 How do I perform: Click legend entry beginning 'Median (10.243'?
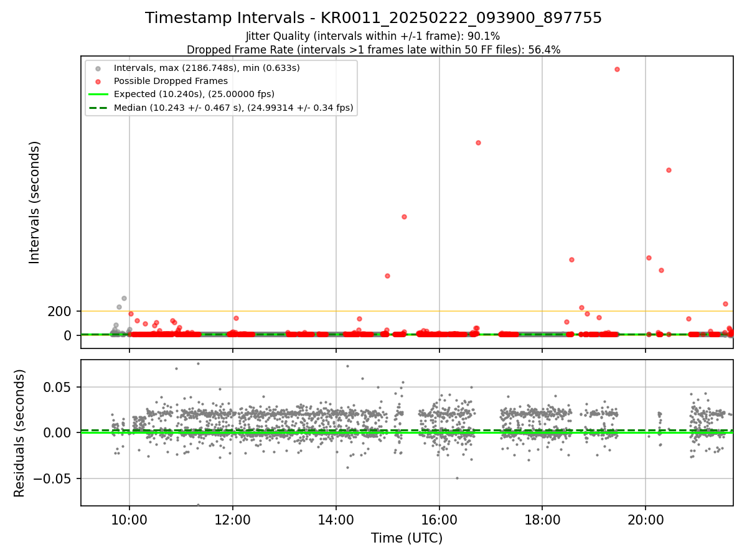pyautogui.click(x=233, y=108)
